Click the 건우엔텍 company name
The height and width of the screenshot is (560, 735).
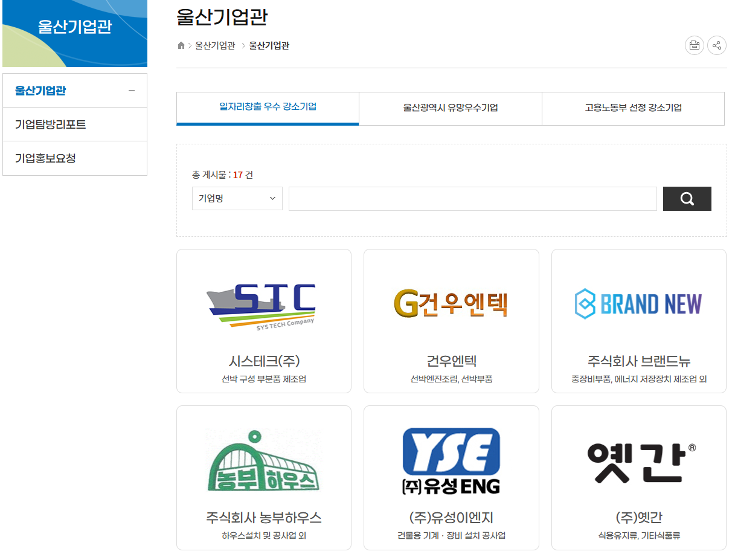click(x=451, y=361)
